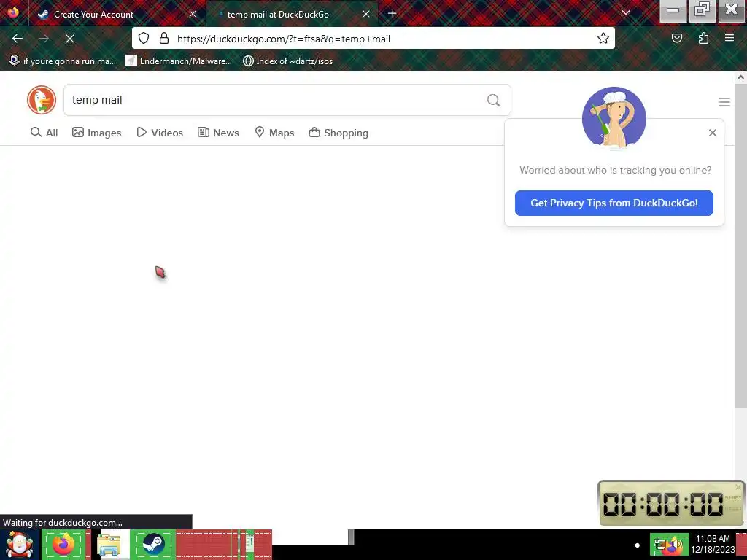The width and height of the screenshot is (747, 560).
Task: Click the 00:00:00 timer display
Action: (x=662, y=504)
